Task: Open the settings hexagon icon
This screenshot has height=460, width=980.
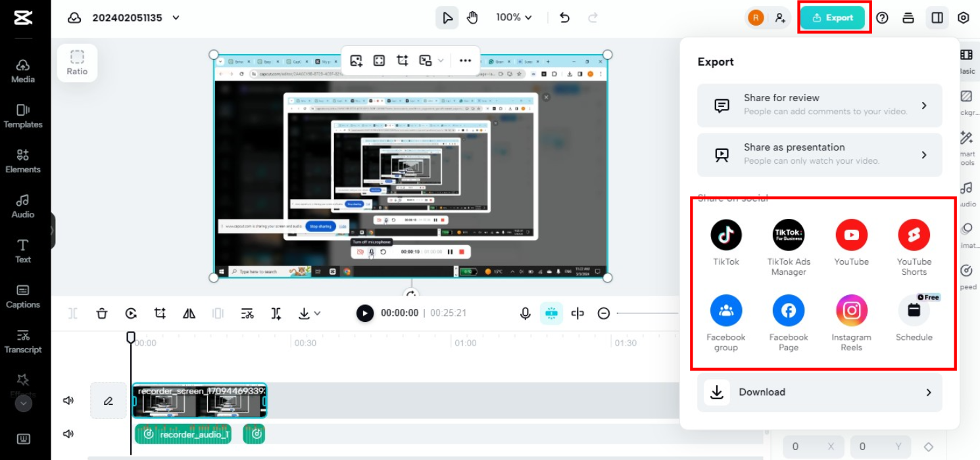Action: click(964, 18)
